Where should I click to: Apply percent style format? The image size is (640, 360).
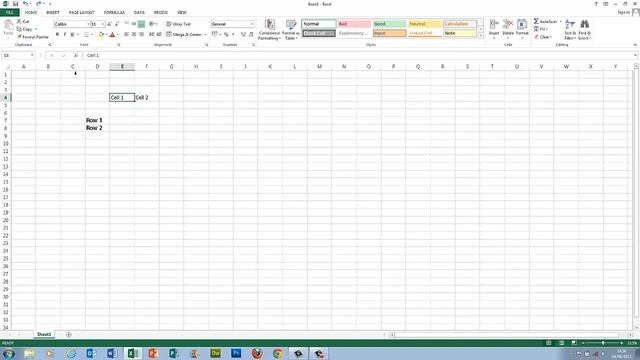point(226,35)
